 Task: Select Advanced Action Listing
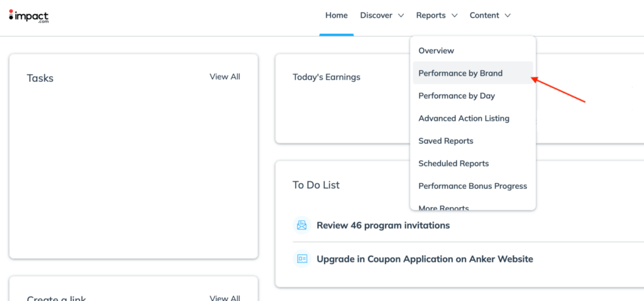[x=464, y=118]
